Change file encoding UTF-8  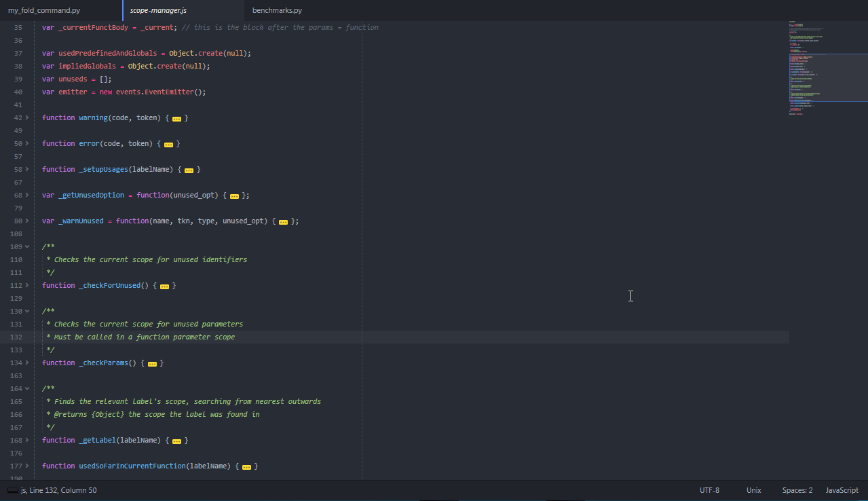(x=709, y=490)
